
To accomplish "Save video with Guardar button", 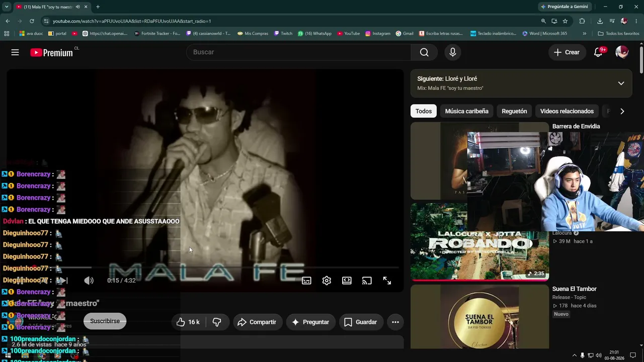I will click(x=360, y=322).
